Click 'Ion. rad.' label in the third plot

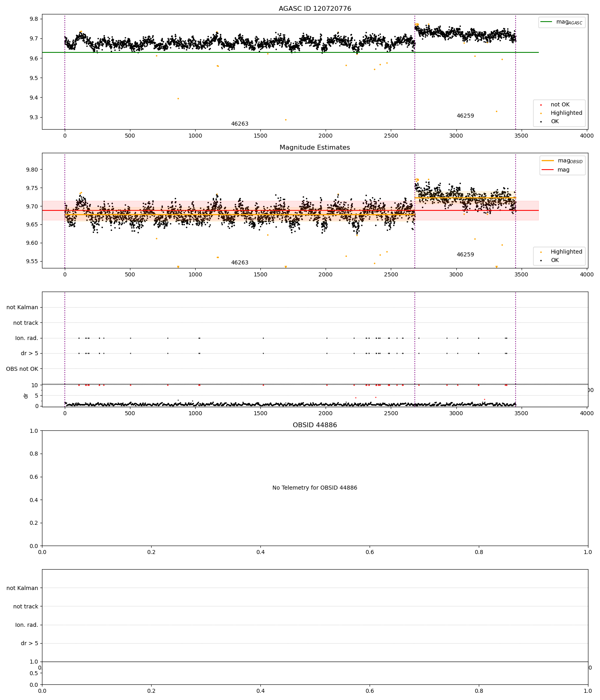pos(27,338)
